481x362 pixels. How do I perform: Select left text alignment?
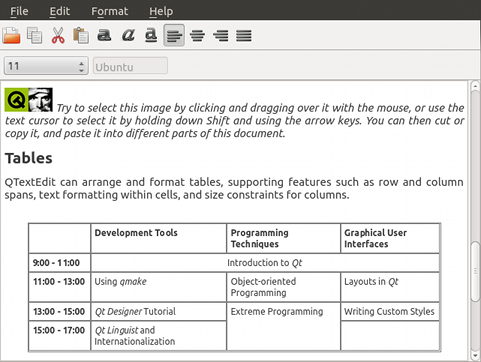click(x=174, y=35)
